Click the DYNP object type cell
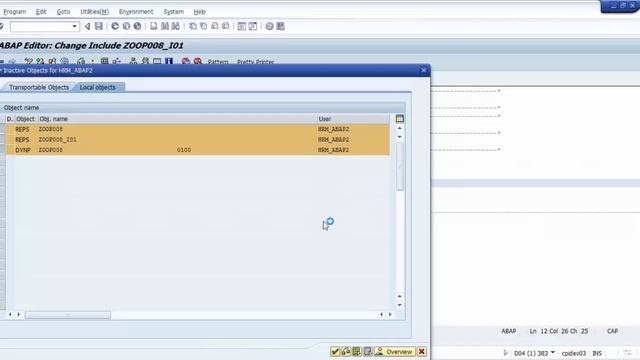640x360 pixels. pyautogui.click(x=23, y=150)
